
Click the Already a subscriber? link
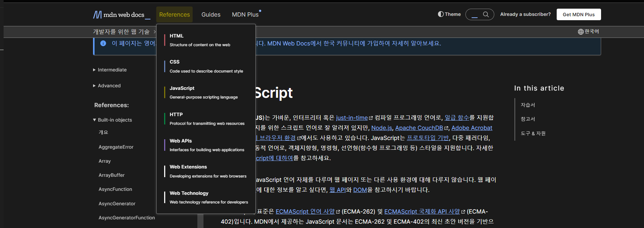point(525,14)
